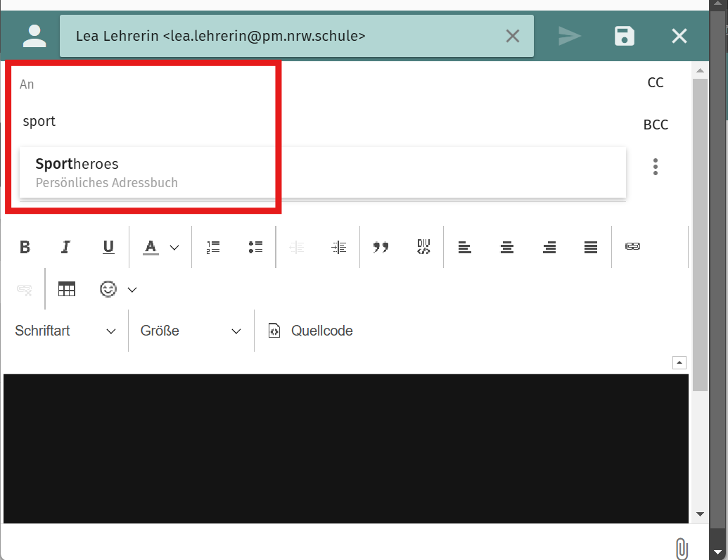Click the Bold formatting icon
The height and width of the screenshot is (560, 728).
[x=25, y=247]
